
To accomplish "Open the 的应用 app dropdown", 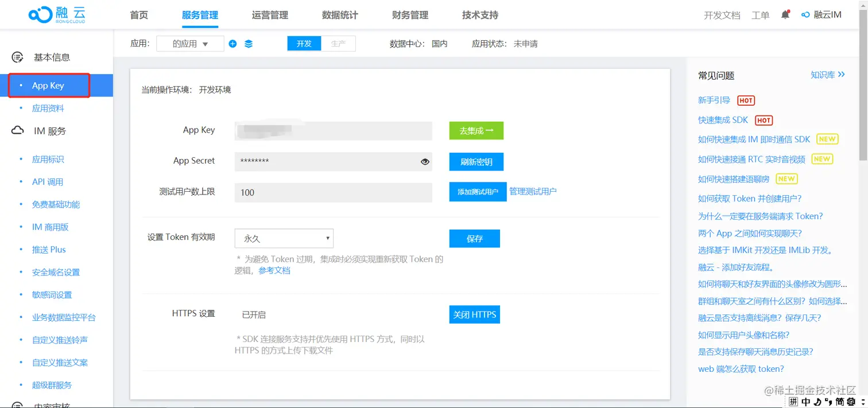I will click(190, 44).
